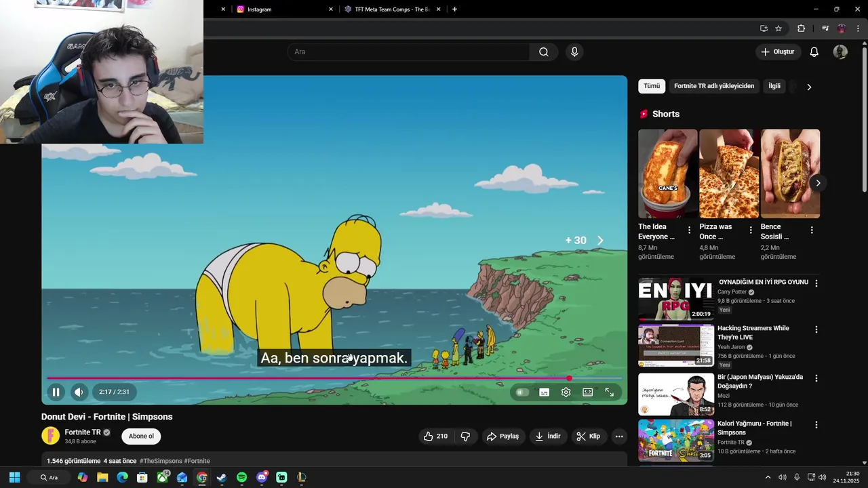Open options for Kalori Yağmuru video
868x488 pixels.
point(816,425)
